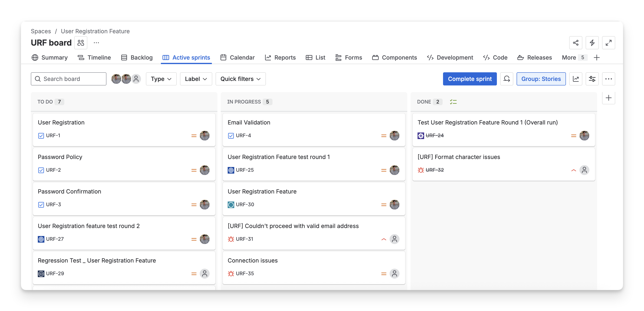
Task: Click the task checkbox icon on URF-1
Action: tap(41, 136)
